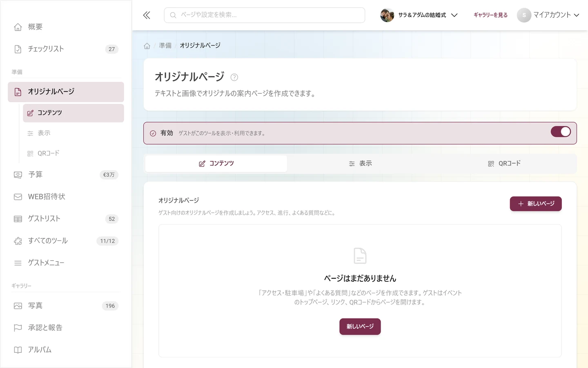Viewport: 588px width, 368px height.
Task: Open コンテンツ in the sidebar submenu
Action: (x=73, y=113)
